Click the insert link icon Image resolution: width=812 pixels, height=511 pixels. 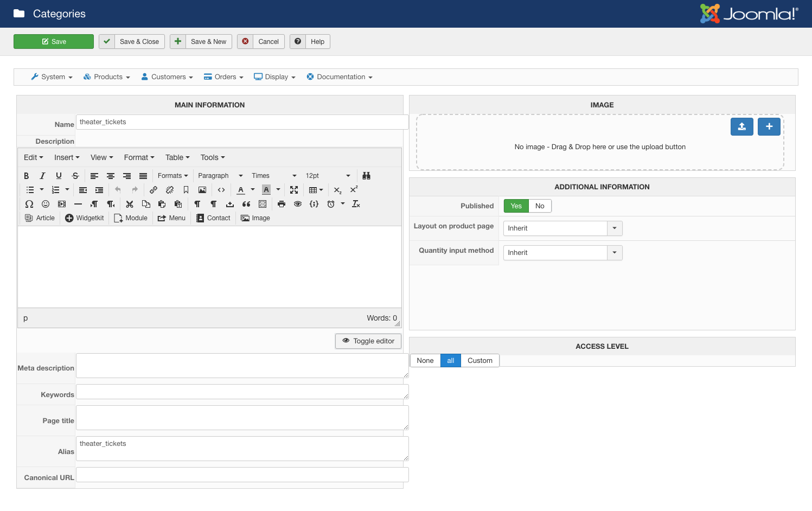coord(154,190)
